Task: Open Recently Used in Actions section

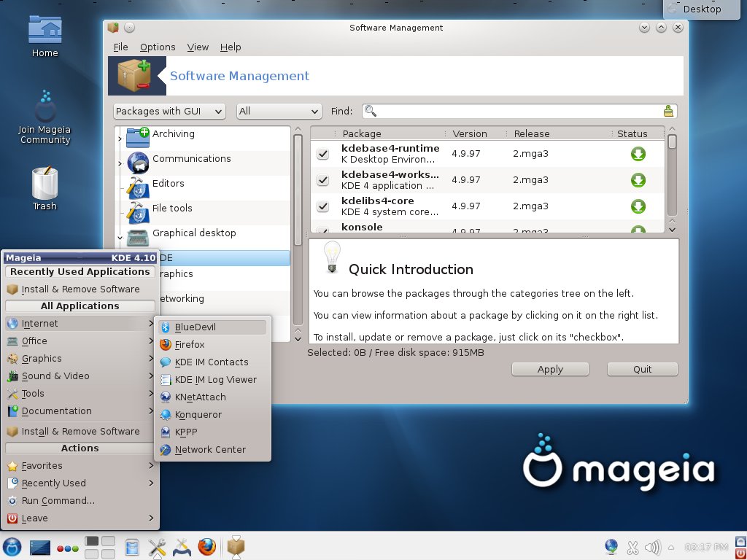Action: tap(80, 483)
